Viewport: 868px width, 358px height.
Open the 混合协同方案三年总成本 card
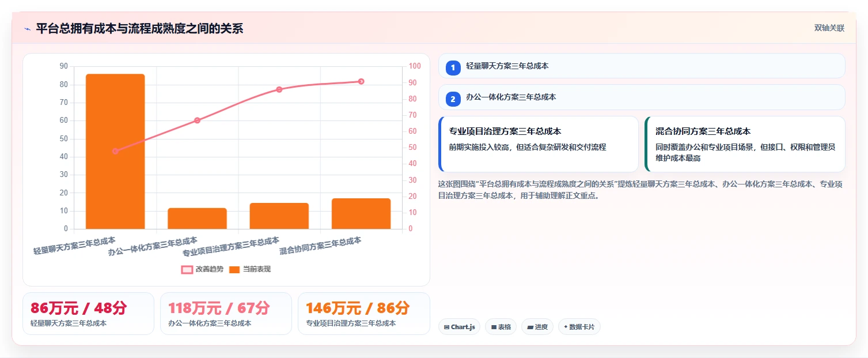pos(745,144)
